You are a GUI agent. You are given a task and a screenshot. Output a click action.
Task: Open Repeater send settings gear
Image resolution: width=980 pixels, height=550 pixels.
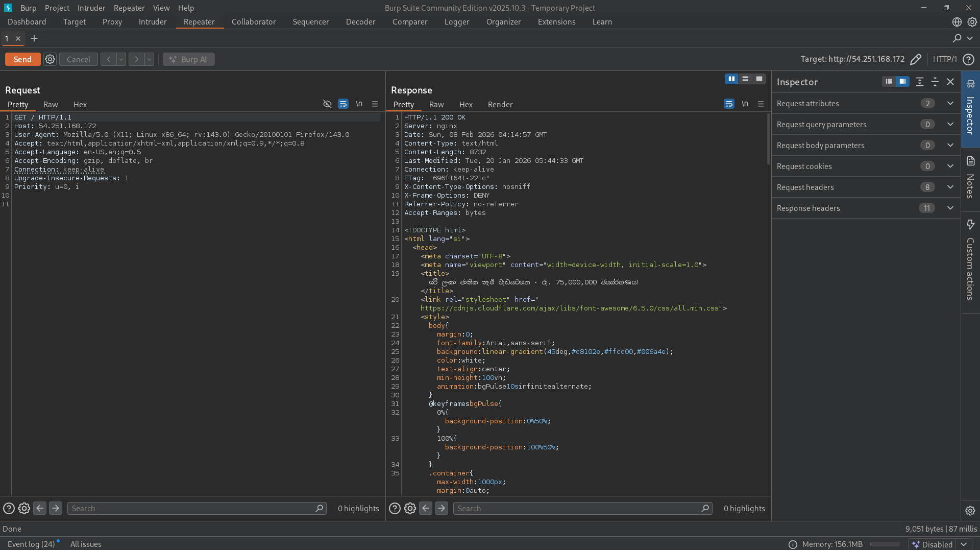50,59
